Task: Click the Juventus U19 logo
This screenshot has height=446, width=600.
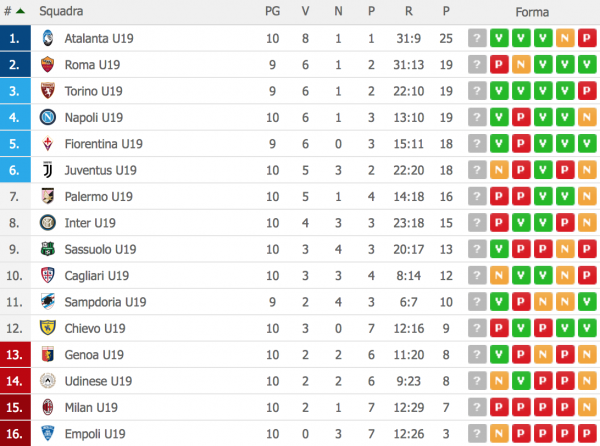Action: (x=47, y=170)
